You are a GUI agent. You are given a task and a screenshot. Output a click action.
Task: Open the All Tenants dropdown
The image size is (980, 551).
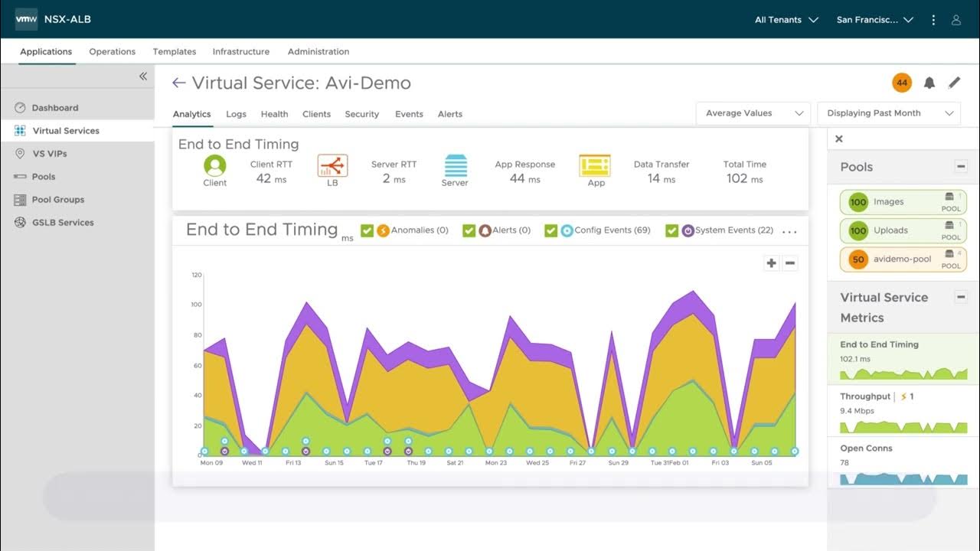coord(786,20)
